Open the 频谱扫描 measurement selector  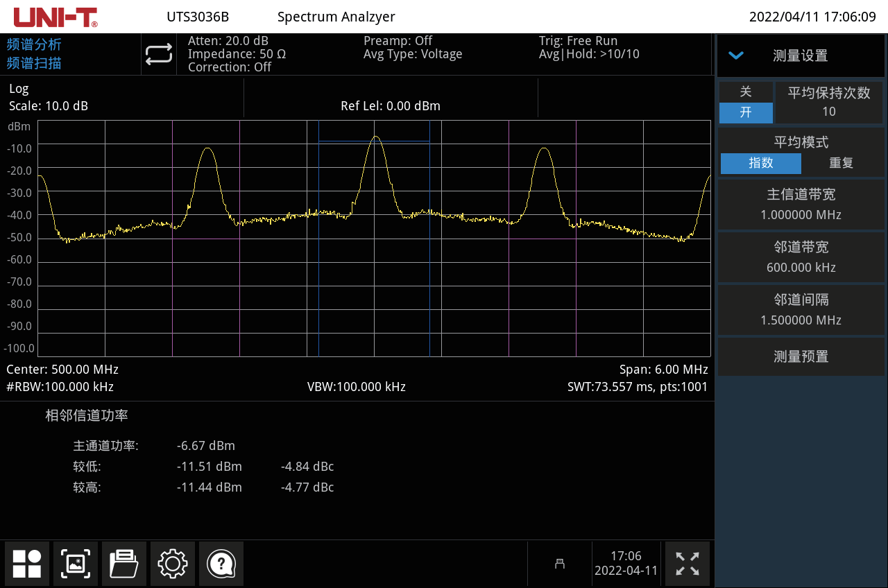point(34,63)
